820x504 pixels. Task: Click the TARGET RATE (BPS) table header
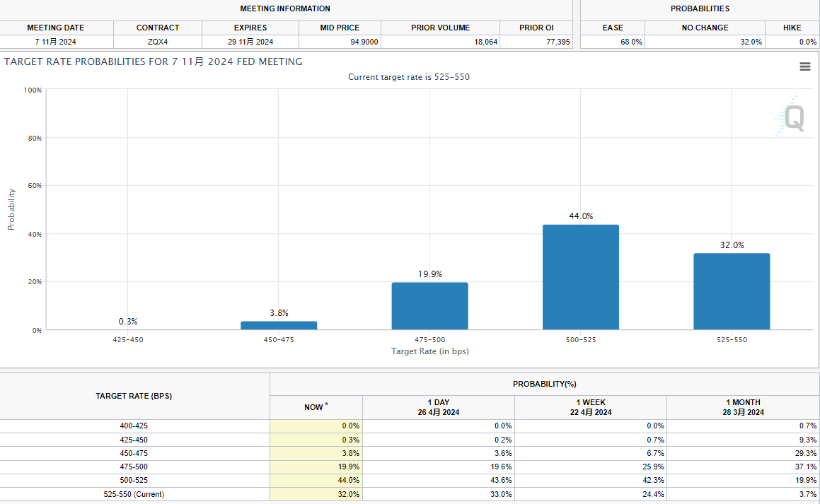pos(134,396)
